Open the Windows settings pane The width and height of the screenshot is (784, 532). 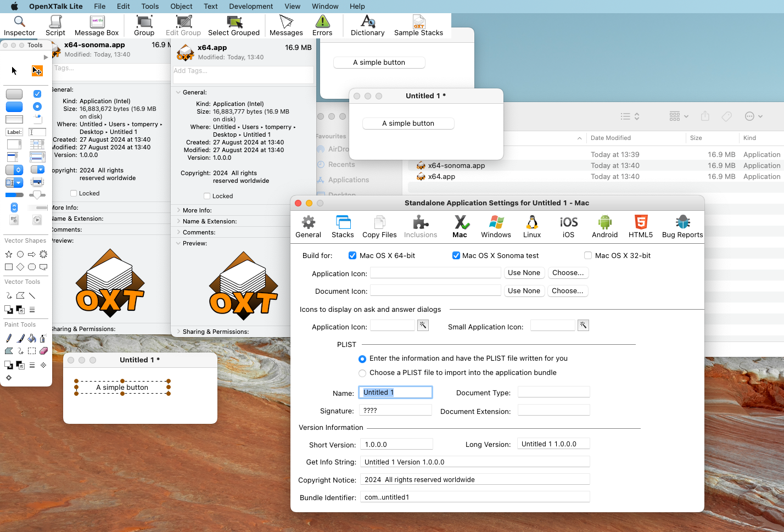point(496,227)
